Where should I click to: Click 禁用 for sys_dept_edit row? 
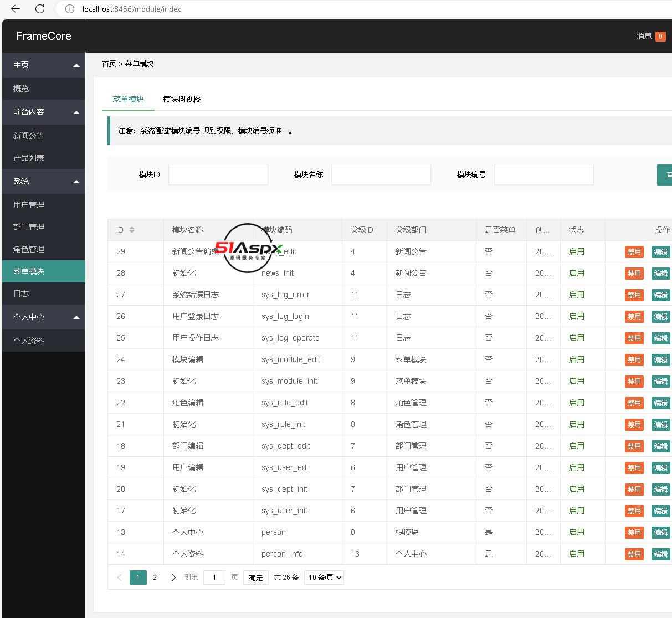pos(634,446)
